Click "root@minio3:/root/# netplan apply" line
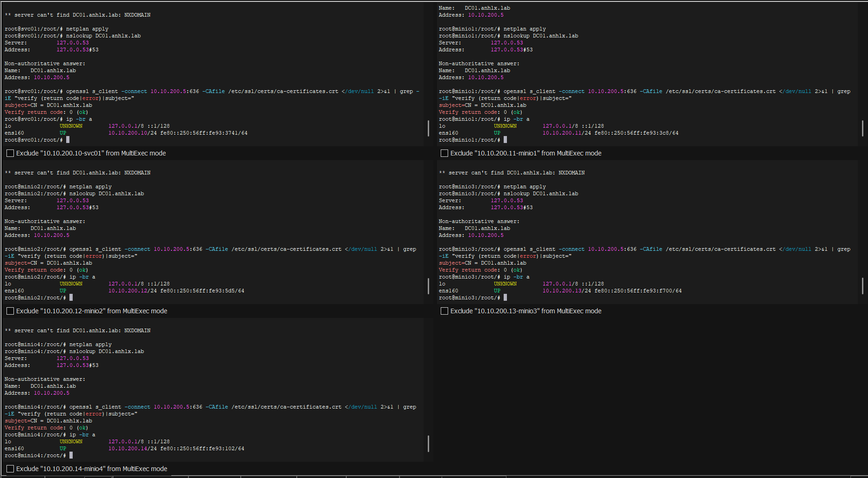The height and width of the screenshot is (478, 868). coord(492,187)
